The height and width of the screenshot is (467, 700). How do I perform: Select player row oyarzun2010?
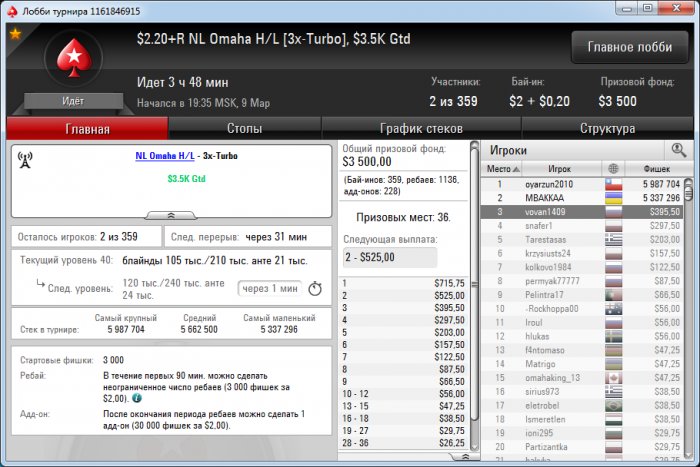582,184
